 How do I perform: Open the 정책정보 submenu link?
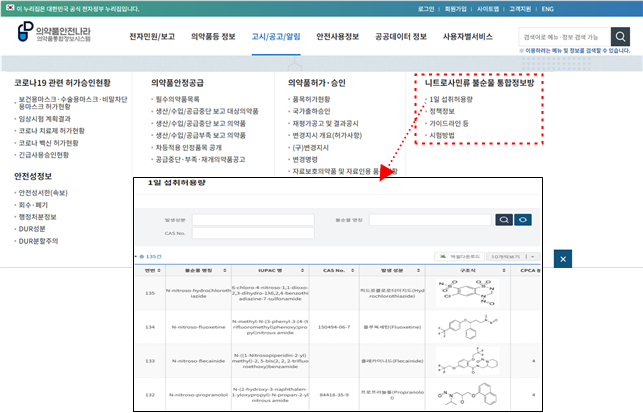(442, 111)
